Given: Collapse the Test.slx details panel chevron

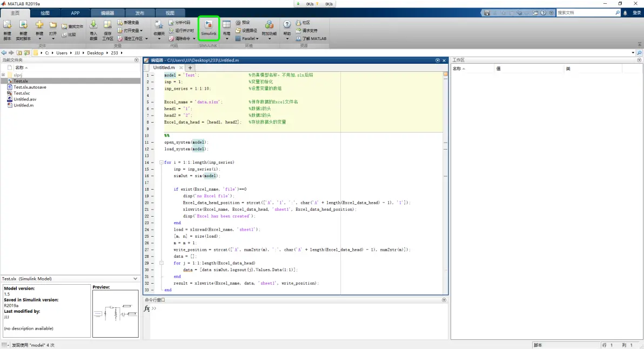Looking at the screenshot, I should click(x=135, y=279).
